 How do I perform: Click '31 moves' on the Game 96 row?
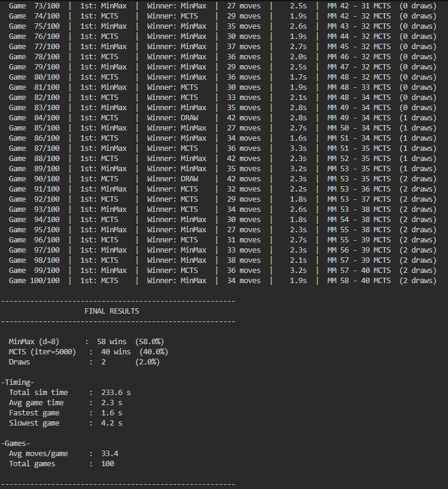244,240
